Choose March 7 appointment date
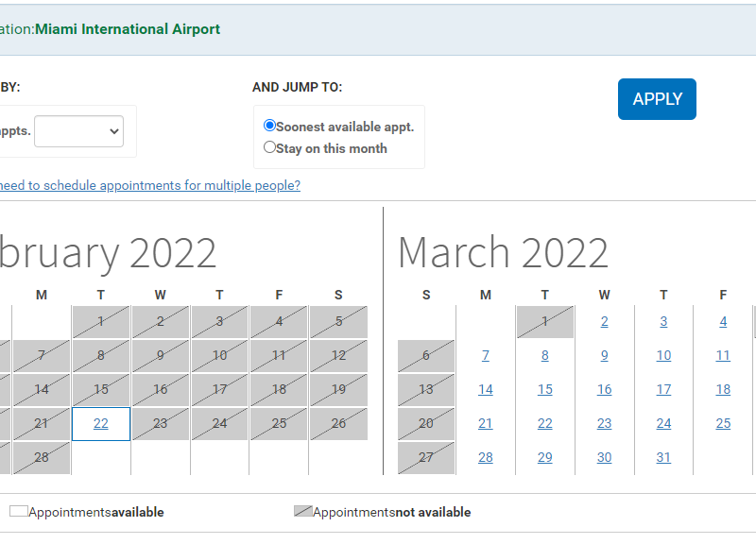Viewport: 756px width, 544px height. pos(486,356)
